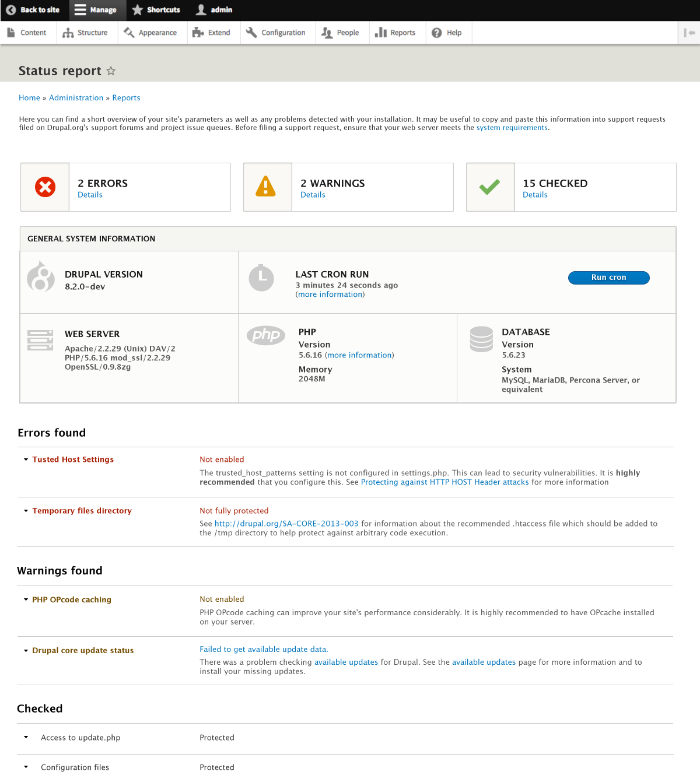Go to Administration breadcrumb link
Viewport: 700px width, 782px height.
click(x=76, y=98)
